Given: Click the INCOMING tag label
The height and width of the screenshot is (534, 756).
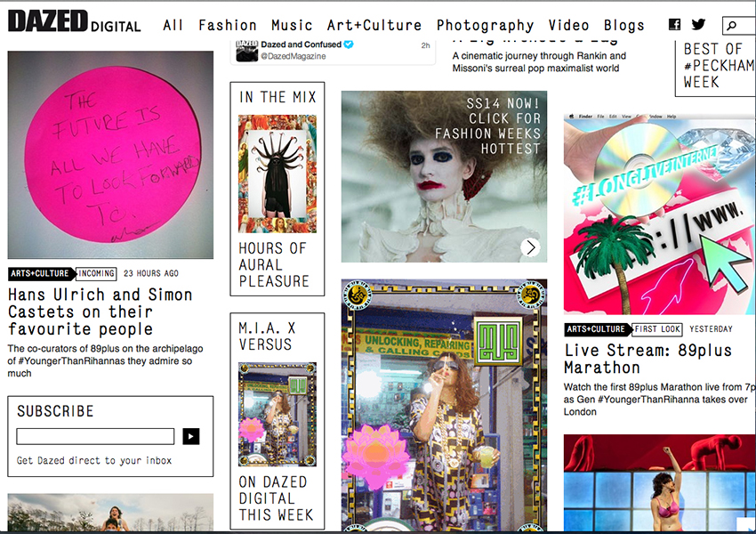Looking at the screenshot, I should coord(96,273).
